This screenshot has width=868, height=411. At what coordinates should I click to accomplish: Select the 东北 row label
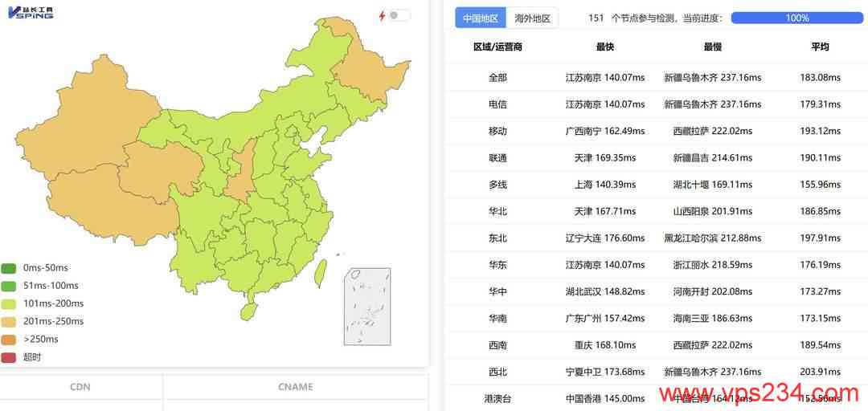[497, 238]
